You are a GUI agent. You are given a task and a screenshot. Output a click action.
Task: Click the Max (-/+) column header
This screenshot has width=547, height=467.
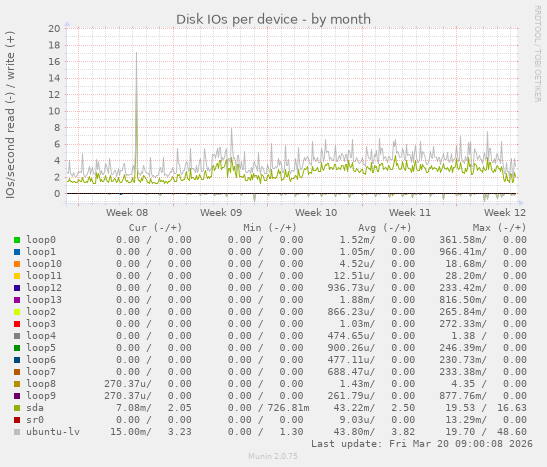pyautogui.click(x=500, y=228)
